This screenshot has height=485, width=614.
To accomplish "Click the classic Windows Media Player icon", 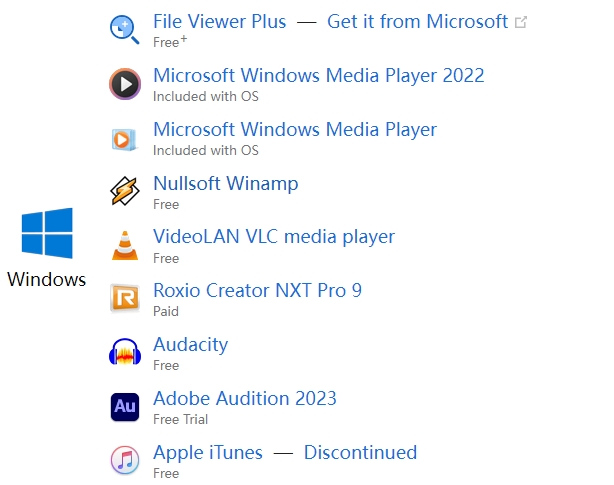I will click(x=125, y=139).
